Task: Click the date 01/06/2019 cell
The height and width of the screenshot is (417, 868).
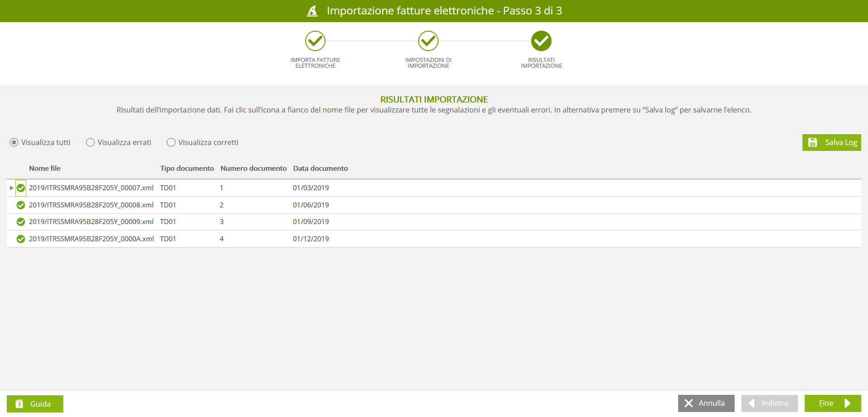Action: tap(311, 205)
